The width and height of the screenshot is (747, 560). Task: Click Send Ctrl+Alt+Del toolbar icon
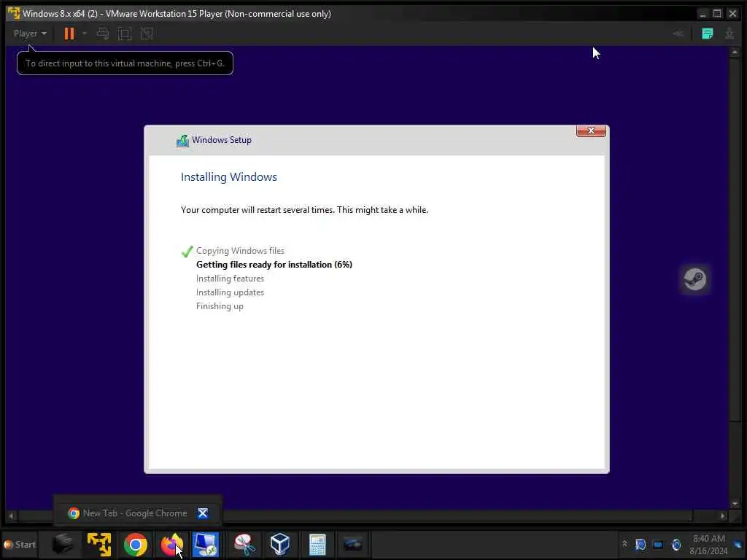pos(103,34)
